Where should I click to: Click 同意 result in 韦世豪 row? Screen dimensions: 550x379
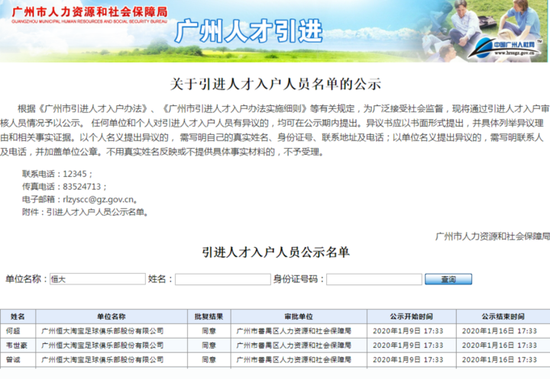coord(209,345)
